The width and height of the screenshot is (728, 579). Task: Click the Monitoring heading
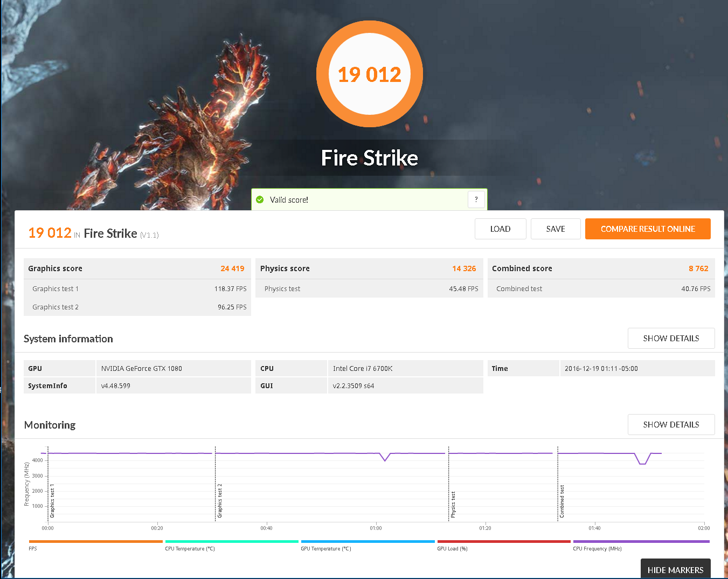click(x=50, y=425)
